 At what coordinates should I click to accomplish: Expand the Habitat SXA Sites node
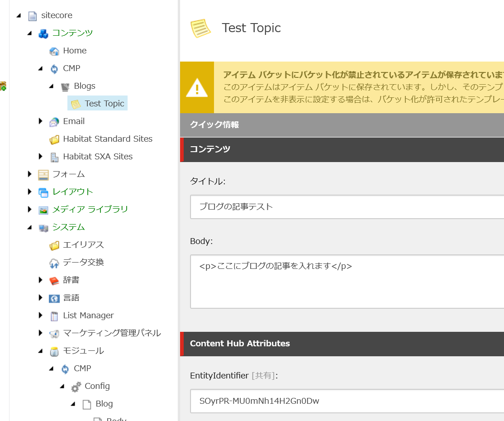click(x=41, y=156)
